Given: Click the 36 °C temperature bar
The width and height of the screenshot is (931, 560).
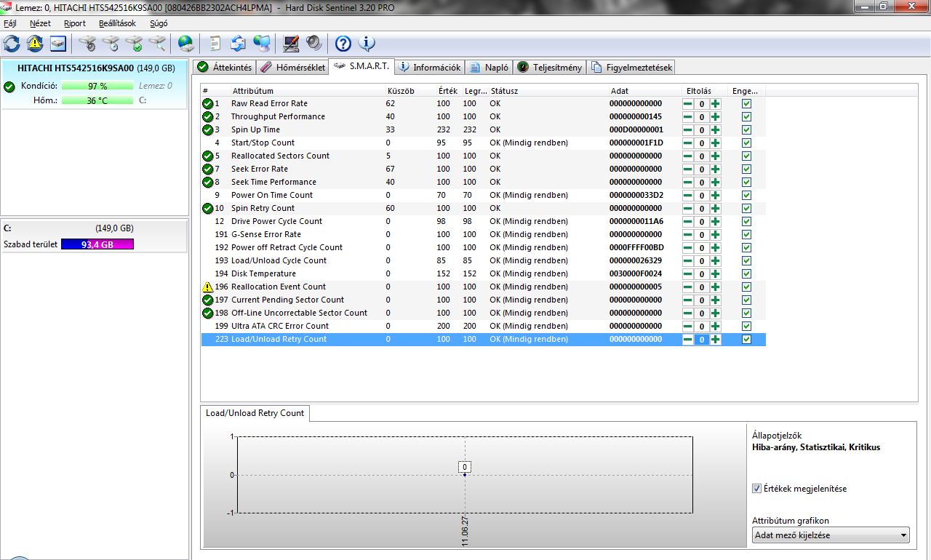Looking at the screenshot, I should click(x=97, y=100).
